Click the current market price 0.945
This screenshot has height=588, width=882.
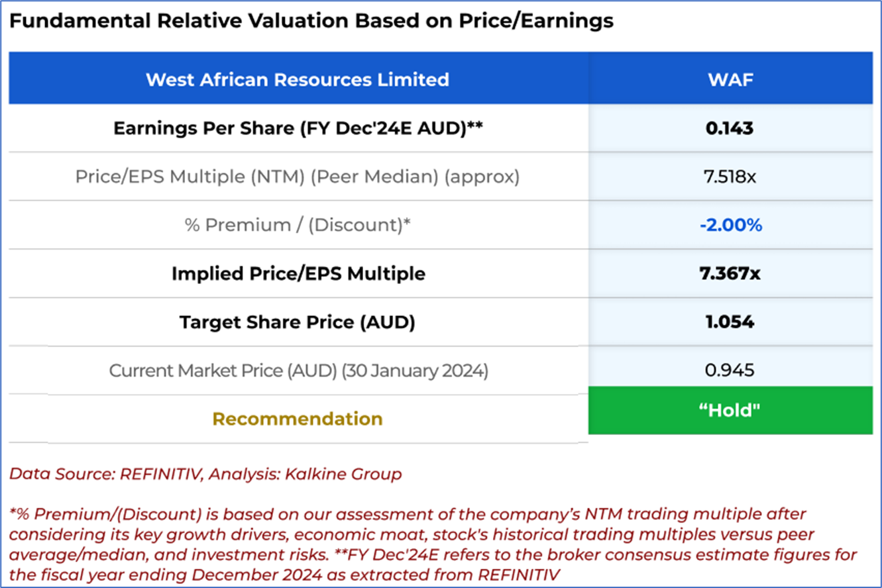pyautogui.click(x=730, y=371)
